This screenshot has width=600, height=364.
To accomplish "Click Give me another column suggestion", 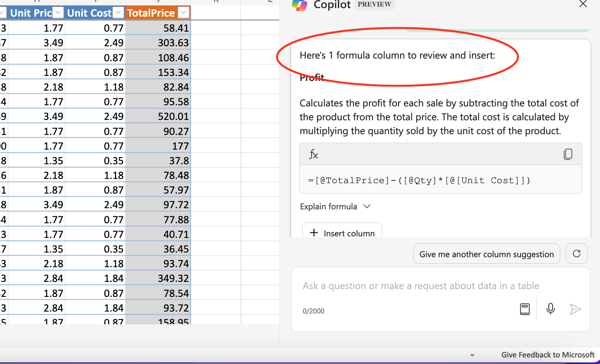I will pyautogui.click(x=486, y=254).
